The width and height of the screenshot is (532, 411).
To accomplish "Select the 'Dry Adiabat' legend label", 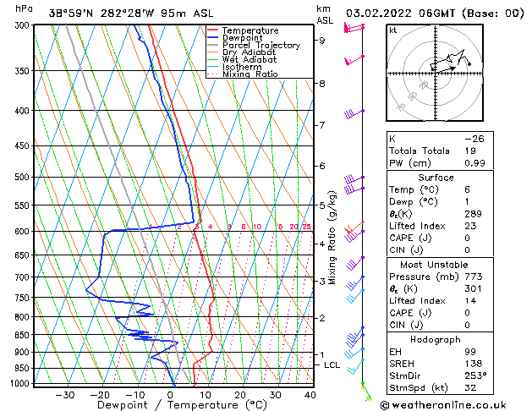I will 249,52.
